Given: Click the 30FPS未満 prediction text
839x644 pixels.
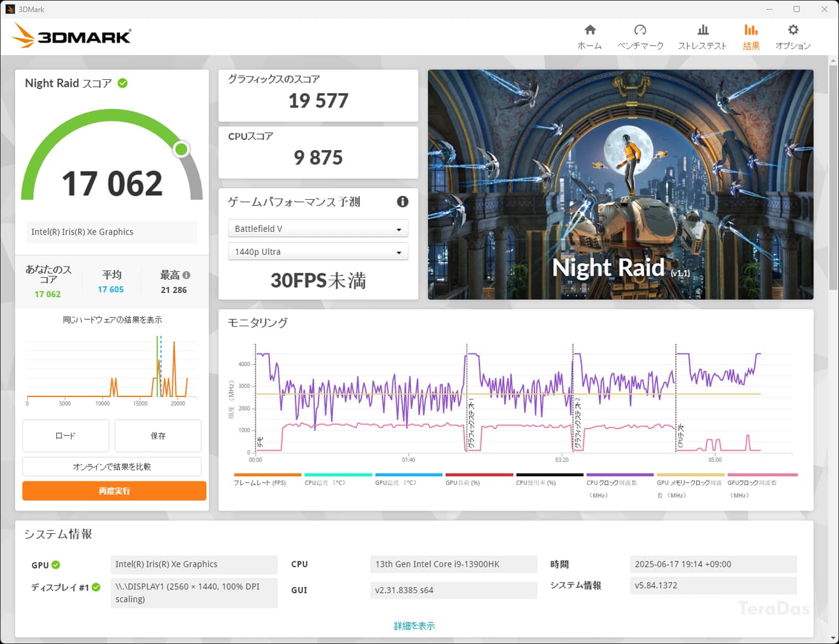Looking at the screenshot, I should click(x=319, y=281).
